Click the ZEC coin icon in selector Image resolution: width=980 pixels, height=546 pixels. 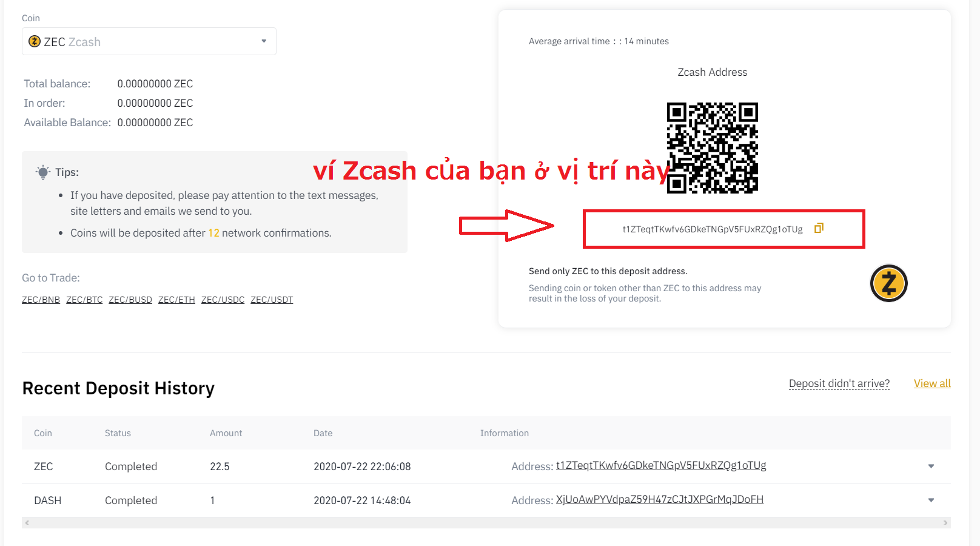click(35, 41)
